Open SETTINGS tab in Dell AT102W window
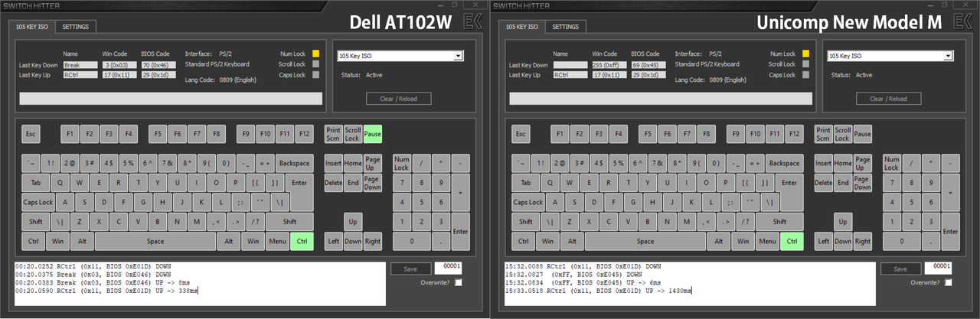 tap(76, 27)
